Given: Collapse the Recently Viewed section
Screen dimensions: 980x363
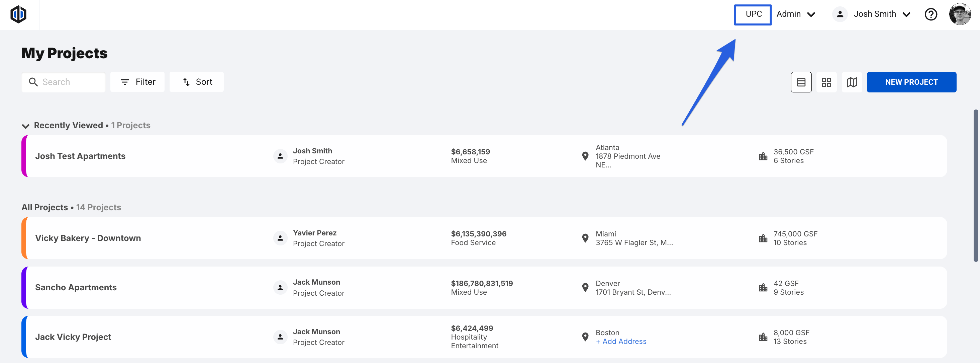Looking at the screenshot, I should [x=25, y=126].
